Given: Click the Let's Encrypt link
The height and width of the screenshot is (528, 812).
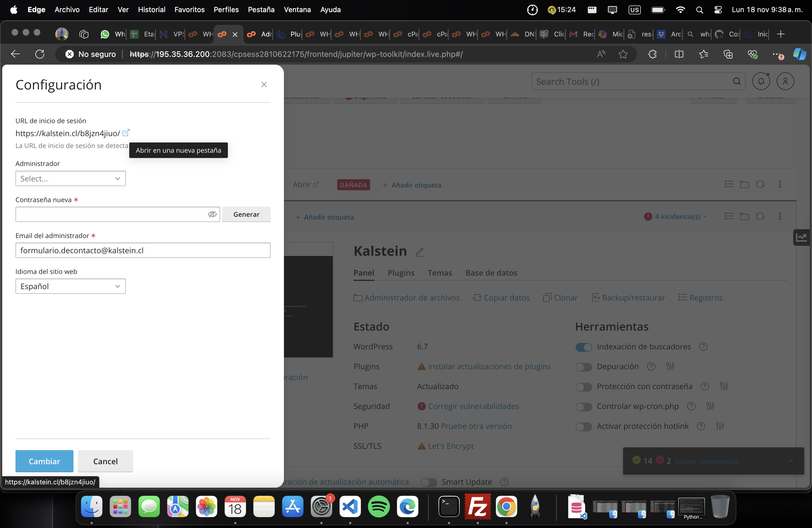Looking at the screenshot, I should pos(451,446).
